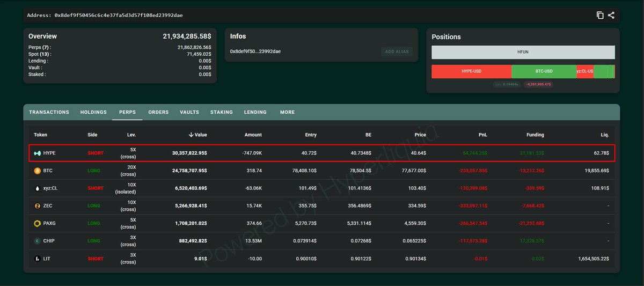Copy the wallet address icon
The image size is (644, 286).
pyautogui.click(x=600, y=16)
